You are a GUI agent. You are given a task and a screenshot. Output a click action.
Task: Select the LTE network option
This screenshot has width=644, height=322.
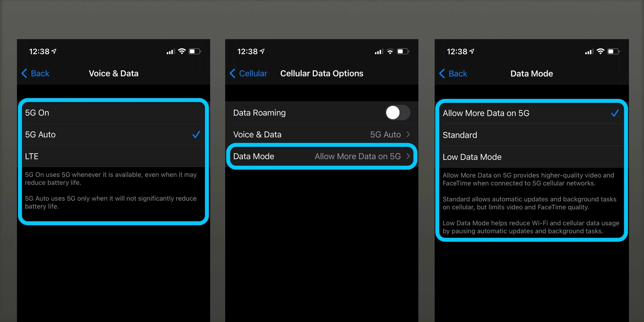[112, 156]
